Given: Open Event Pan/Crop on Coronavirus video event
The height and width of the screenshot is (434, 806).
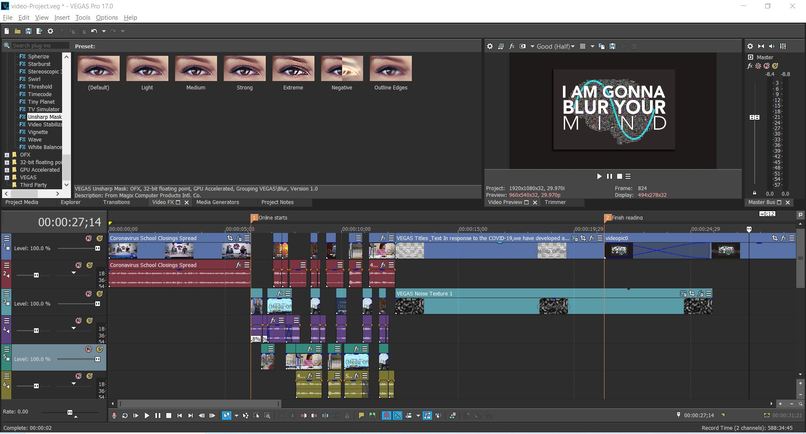Looking at the screenshot, I should click(x=230, y=238).
